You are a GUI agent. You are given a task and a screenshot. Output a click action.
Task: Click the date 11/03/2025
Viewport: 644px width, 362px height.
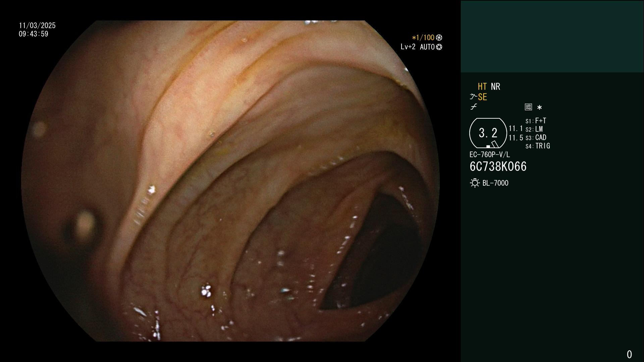37,25
